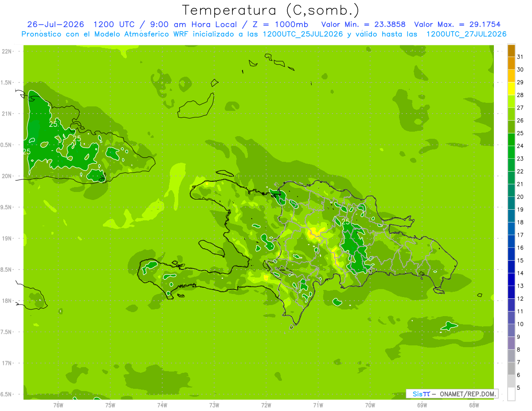Select the purple swatch between 8 and 9

511,343
